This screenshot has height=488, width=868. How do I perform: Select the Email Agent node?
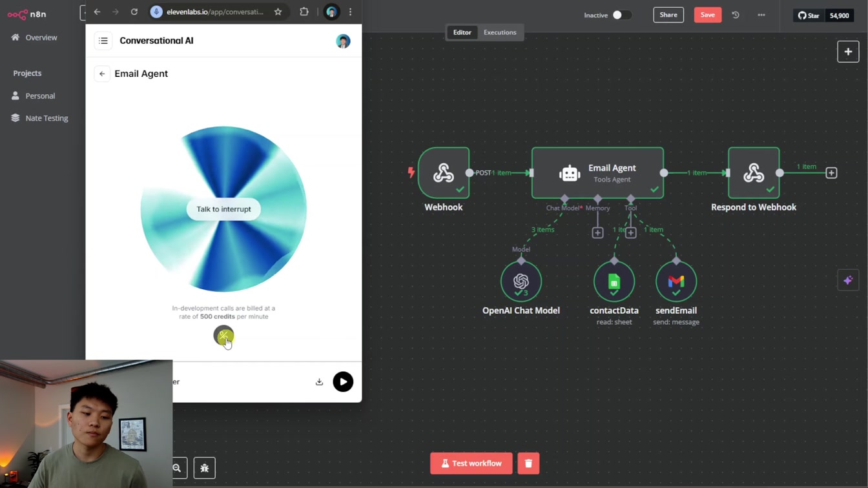coord(597,172)
